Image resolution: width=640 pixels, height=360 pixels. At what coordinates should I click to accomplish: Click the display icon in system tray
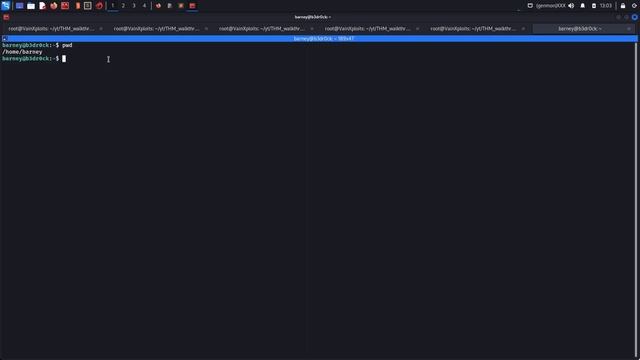(x=530, y=6)
